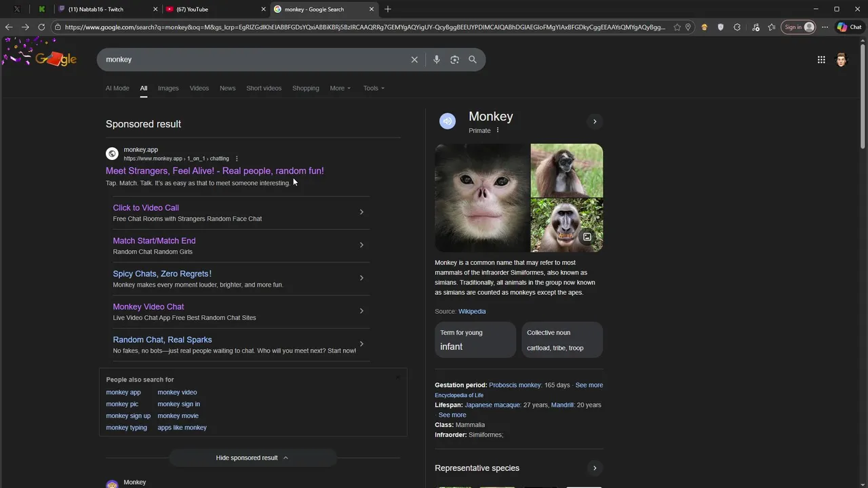This screenshot has height=488, width=868.
Task: Switch to the pinned green K tab
Action: (41, 9)
